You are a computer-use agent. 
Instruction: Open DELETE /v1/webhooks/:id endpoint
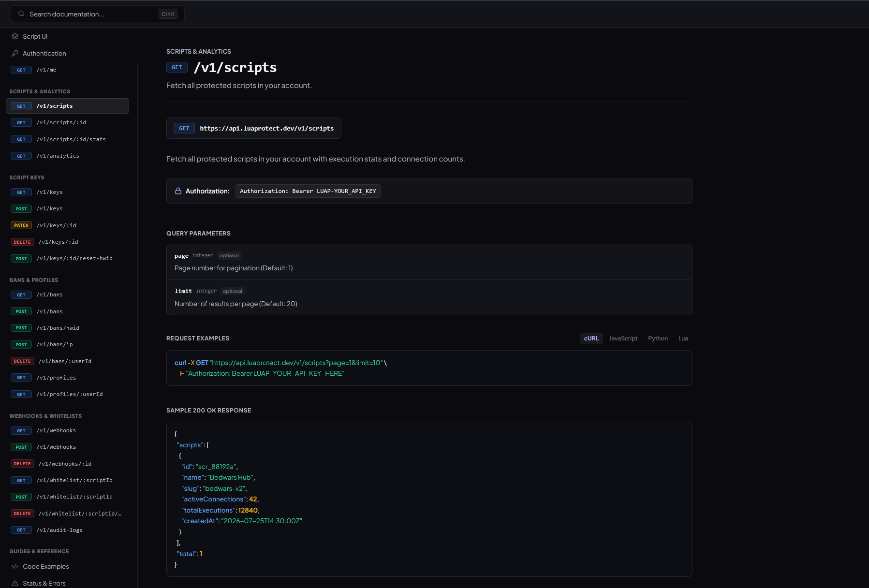tap(67, 464)
